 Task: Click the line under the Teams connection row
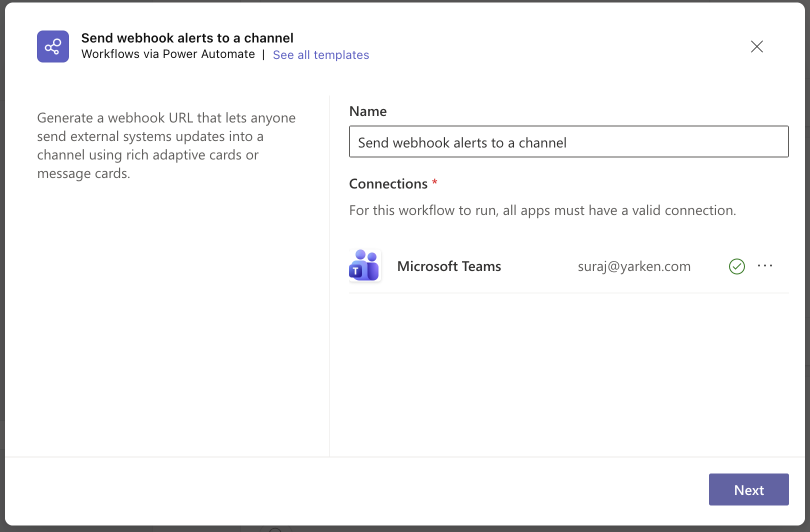coord(568,293)
